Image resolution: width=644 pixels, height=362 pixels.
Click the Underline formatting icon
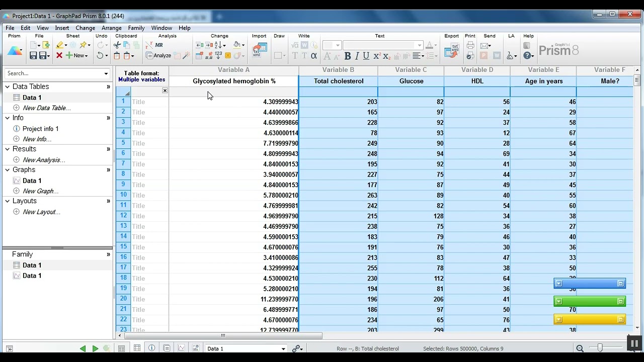(366, 56)
